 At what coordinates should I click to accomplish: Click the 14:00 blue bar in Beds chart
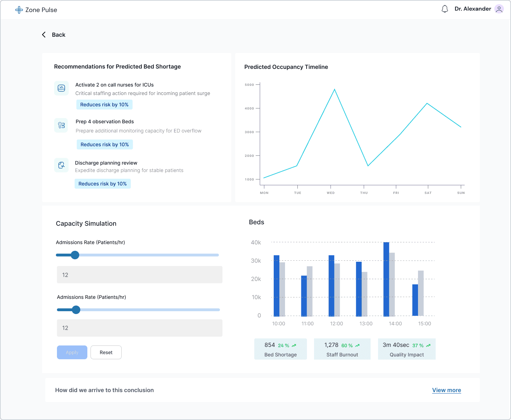pyautogui.click(x=386, y=279)
